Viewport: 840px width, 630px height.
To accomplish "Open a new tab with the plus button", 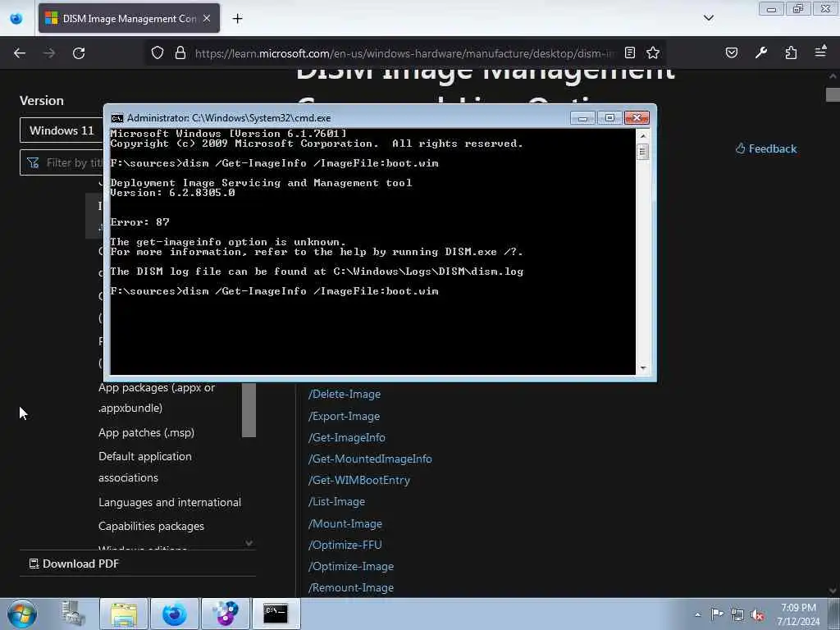I will click(x=237, y=19).
